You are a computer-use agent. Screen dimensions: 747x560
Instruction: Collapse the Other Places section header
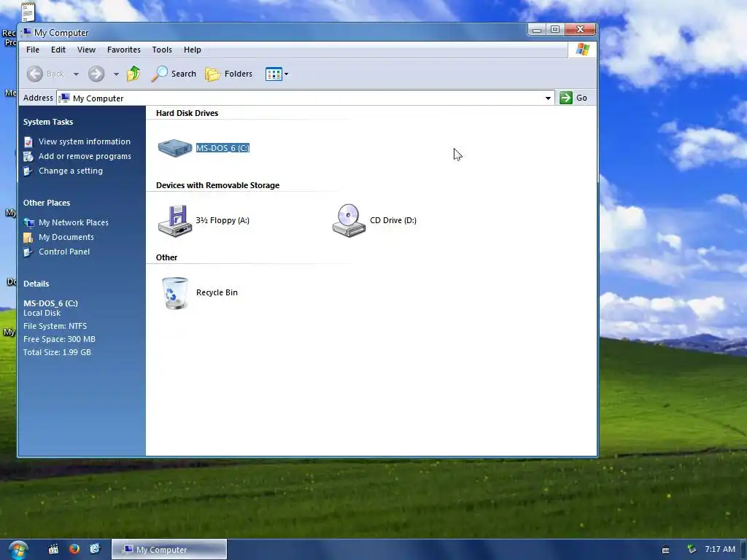point(47,203)
